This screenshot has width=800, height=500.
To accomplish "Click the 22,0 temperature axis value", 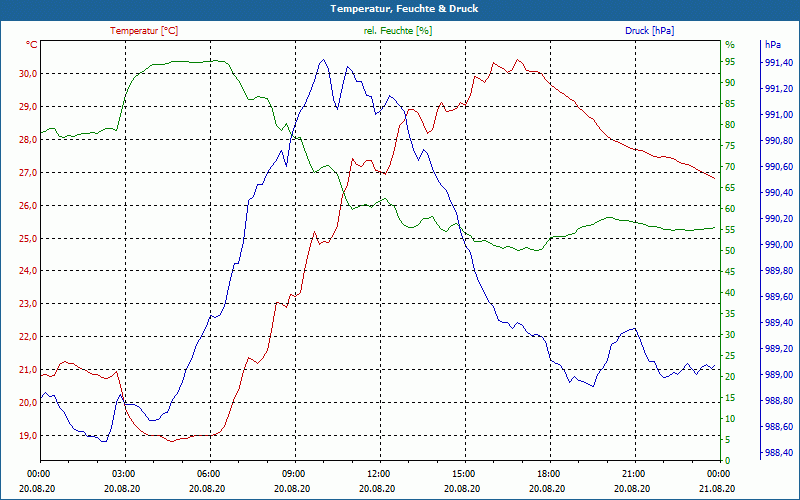I will 28,337.
